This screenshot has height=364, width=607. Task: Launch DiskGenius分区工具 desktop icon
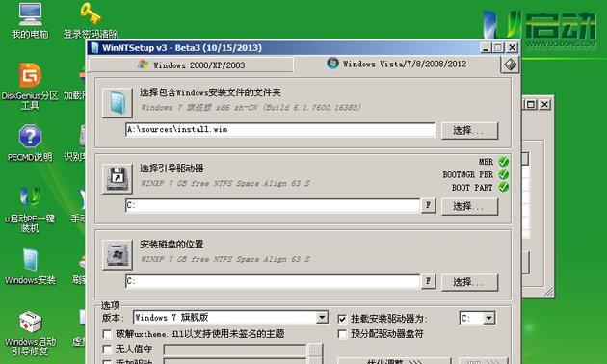click(x=30, y=86)
